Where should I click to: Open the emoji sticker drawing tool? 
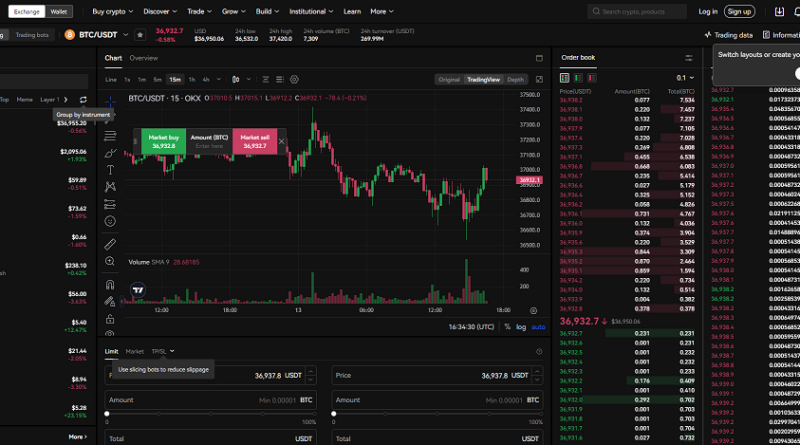110,221
